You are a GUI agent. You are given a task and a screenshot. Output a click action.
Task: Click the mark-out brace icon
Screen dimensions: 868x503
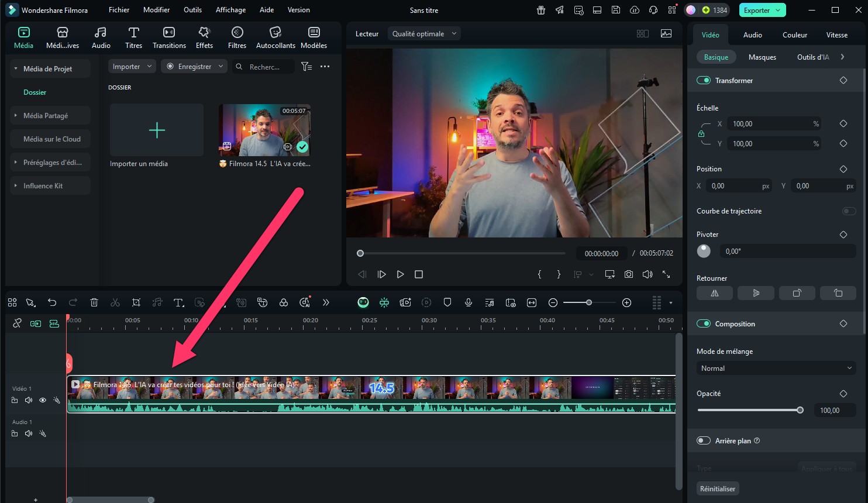click(559, 274)
